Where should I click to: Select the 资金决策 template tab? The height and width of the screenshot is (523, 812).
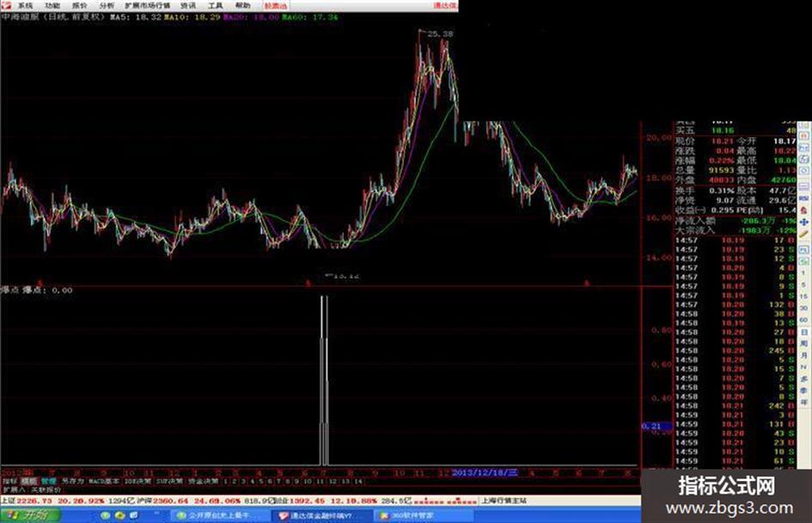point(204,482)
